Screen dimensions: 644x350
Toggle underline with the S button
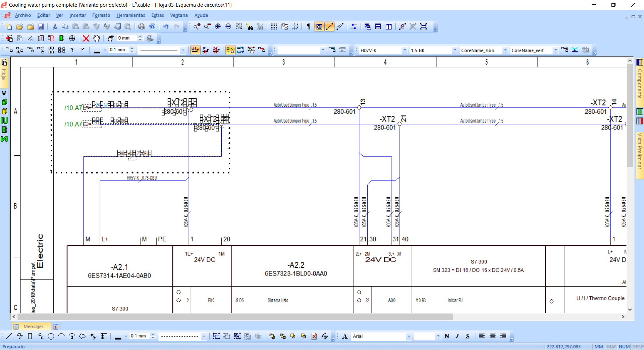tap(468, 336)
